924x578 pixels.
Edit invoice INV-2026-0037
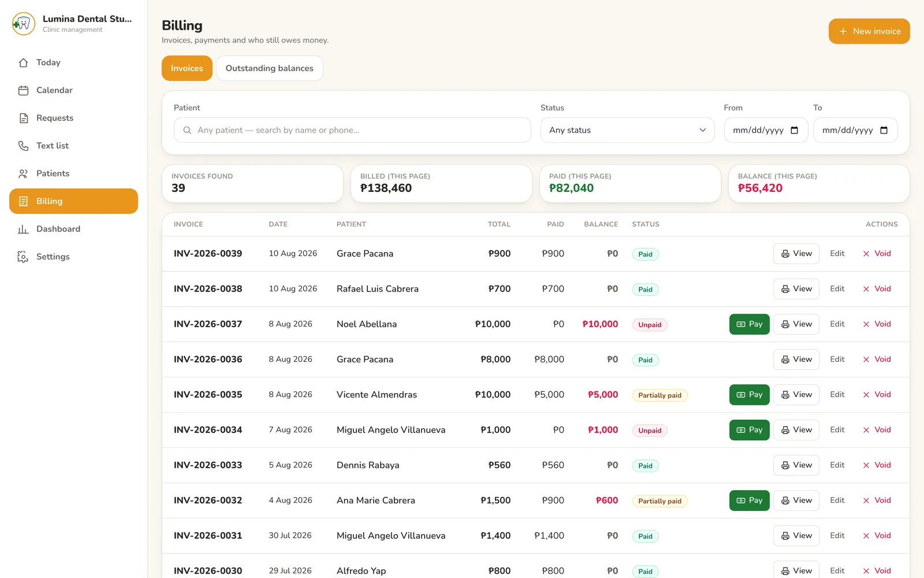pos(837,324)
